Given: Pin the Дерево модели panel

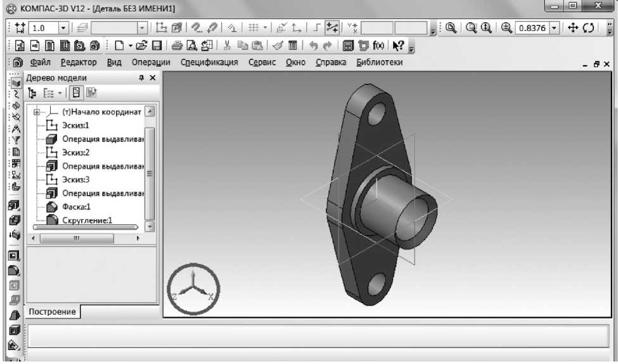Looking at the screenshot, I should 141,78.
